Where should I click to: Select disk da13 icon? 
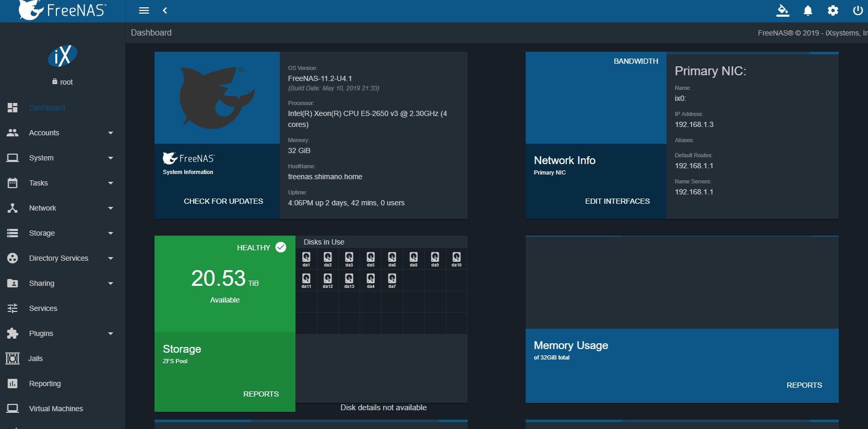coord(349,280)
